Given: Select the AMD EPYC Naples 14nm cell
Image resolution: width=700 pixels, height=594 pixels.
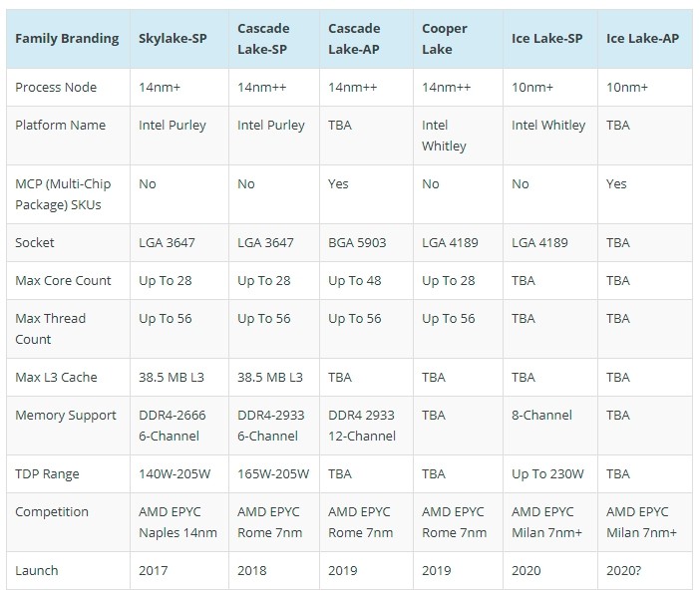Looking at the screenshot, I should 177,522.
